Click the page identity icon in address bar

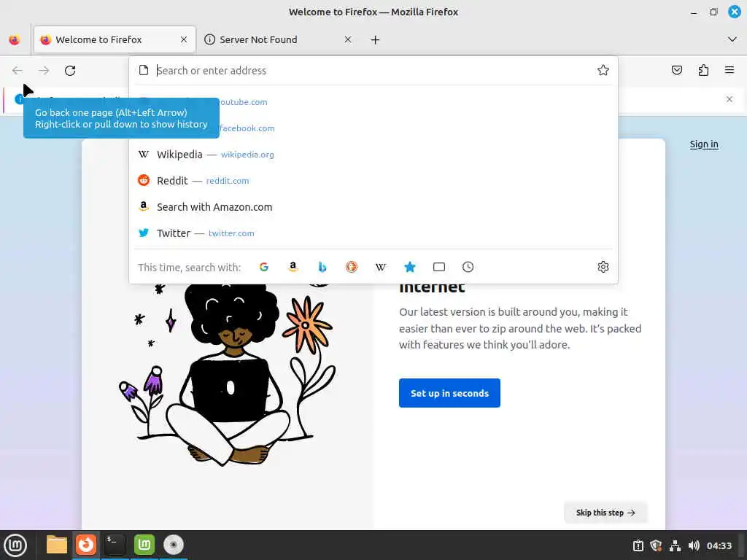click(x=144, y=71)
